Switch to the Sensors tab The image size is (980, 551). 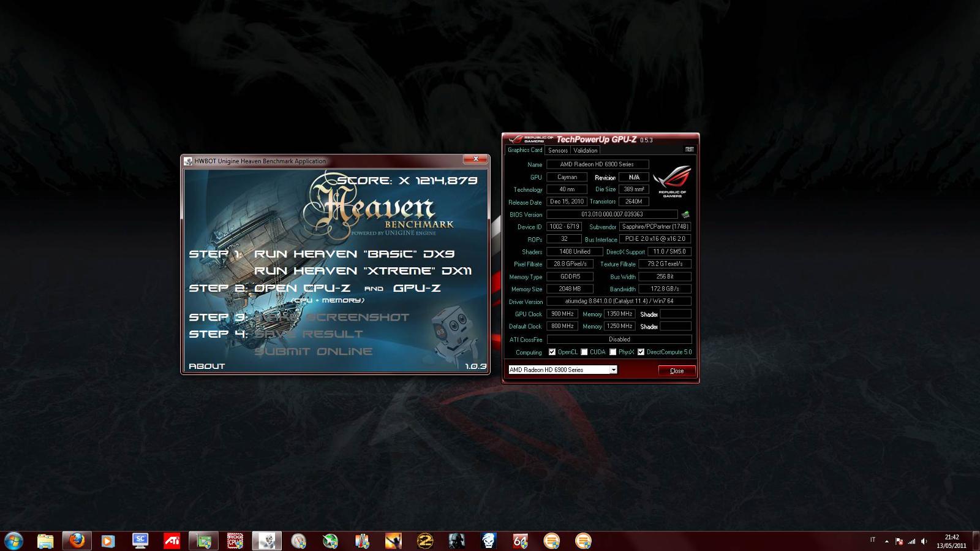click(557, 150)
